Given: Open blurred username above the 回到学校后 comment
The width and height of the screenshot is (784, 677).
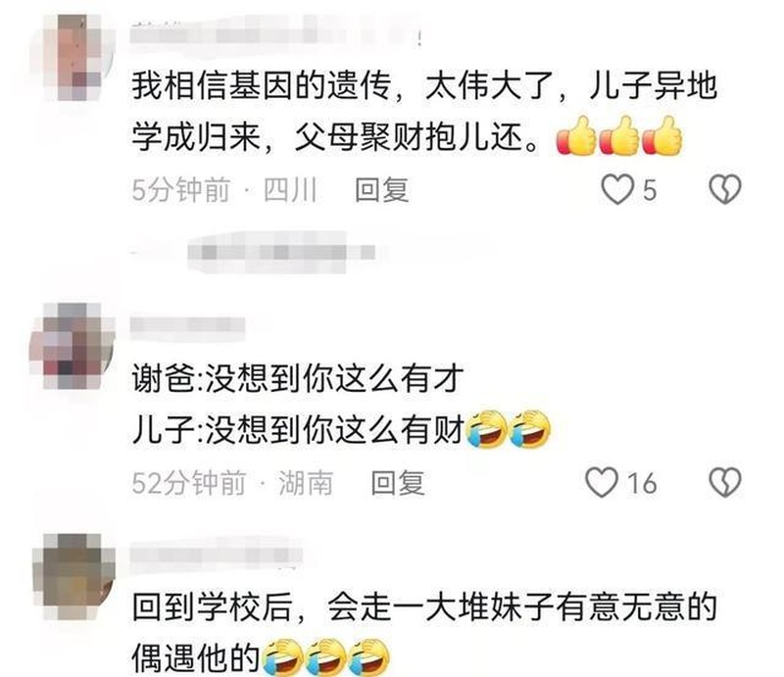Looking at the screenshot, I should click(x=216, y=555).
